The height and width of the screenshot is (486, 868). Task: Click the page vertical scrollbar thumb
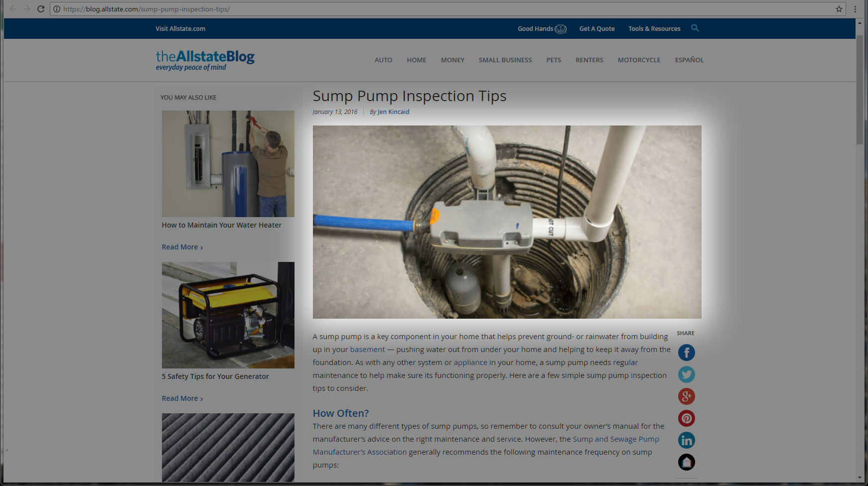coord(860,90)
